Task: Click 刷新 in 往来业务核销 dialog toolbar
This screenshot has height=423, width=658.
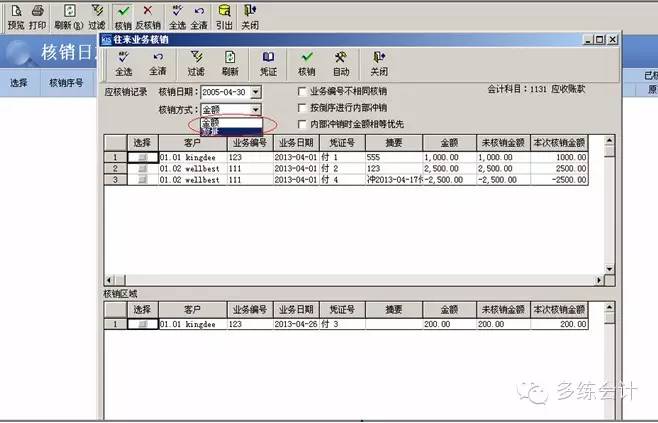Action: (x=230, y=64)
